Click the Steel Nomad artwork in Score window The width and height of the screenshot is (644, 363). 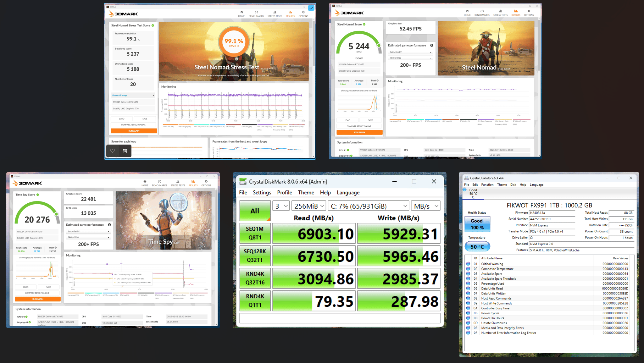486,48
